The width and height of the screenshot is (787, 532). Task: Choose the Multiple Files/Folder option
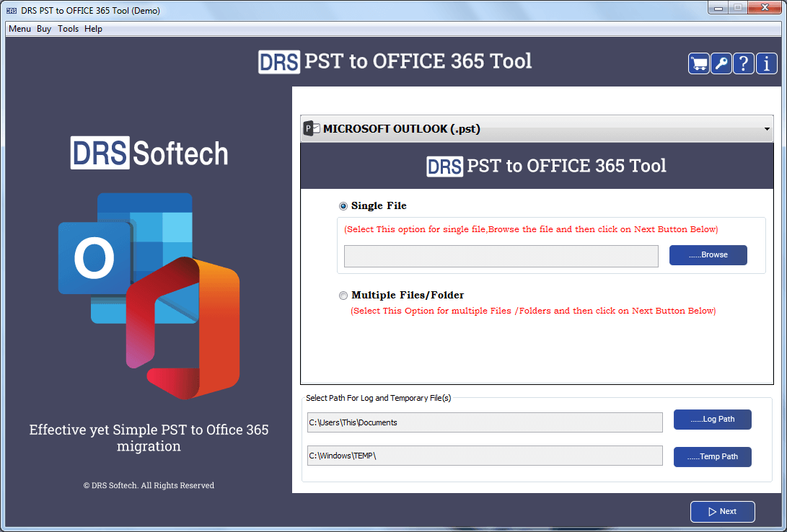(343, 296)
